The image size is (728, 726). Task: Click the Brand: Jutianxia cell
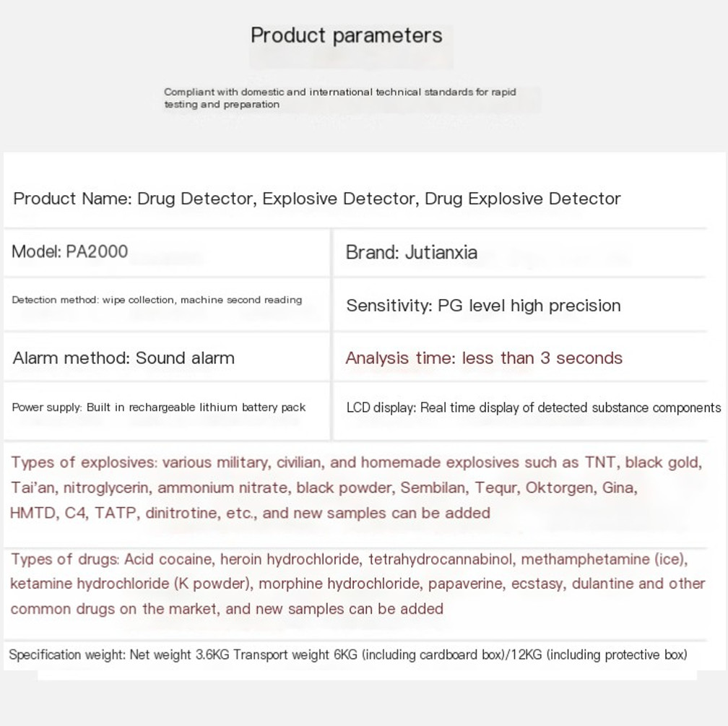click(x=411, y=253)
